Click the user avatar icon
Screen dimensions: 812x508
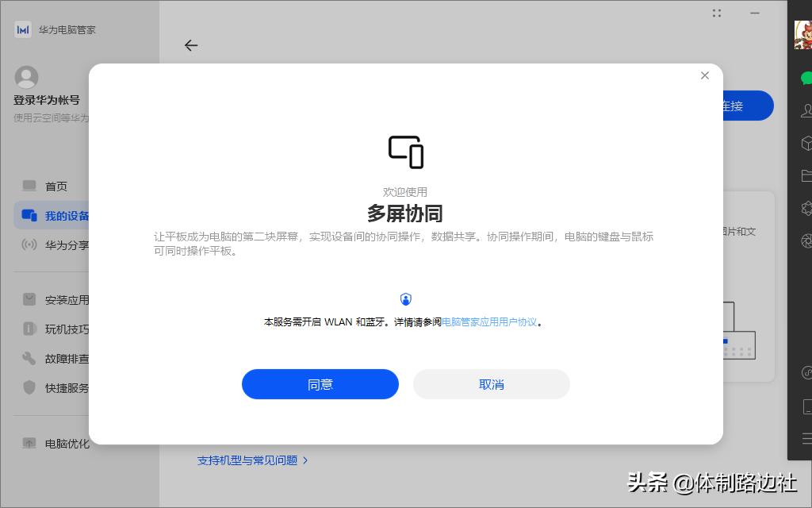[x=26, y=77]
